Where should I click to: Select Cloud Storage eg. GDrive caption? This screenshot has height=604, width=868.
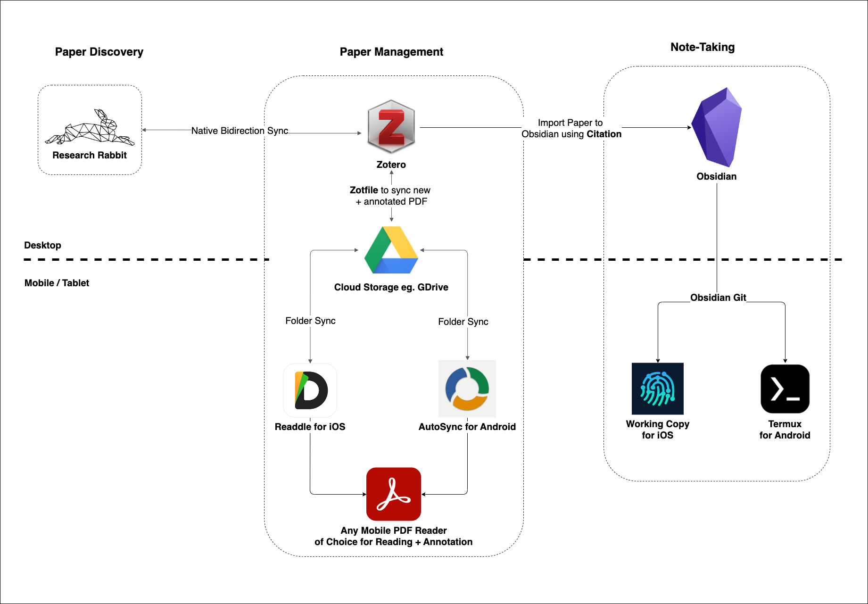(x=391, y=287)
